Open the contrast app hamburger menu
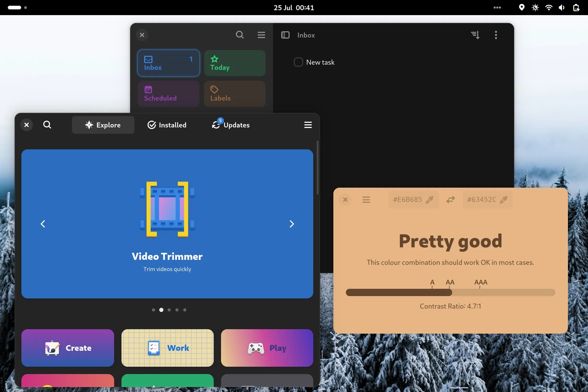This screenshot has height=392, width=588. 366,200
